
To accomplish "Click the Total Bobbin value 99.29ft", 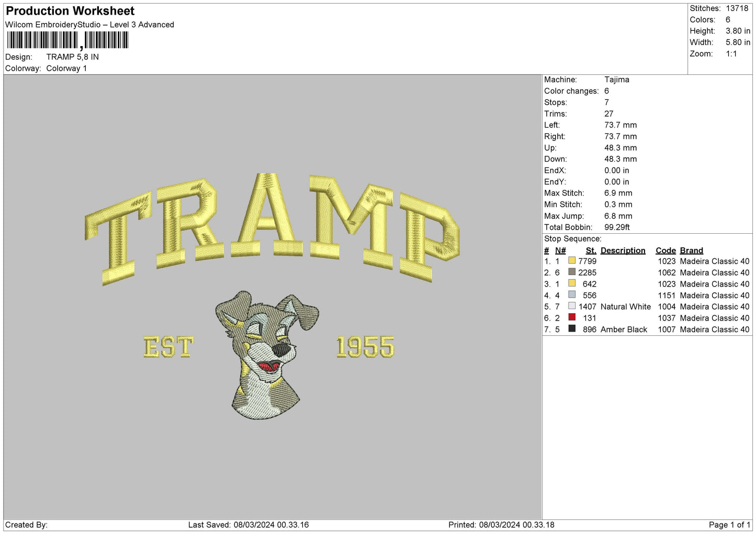I will [617, 228].
